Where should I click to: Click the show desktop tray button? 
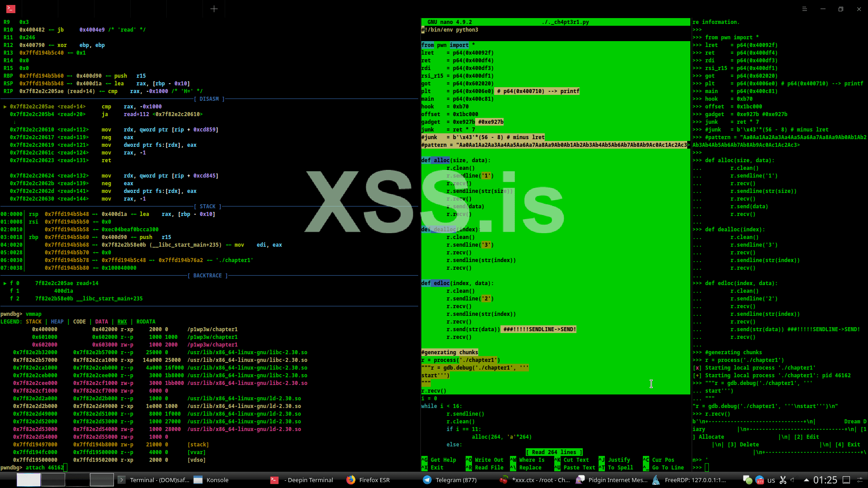(846, 480)
